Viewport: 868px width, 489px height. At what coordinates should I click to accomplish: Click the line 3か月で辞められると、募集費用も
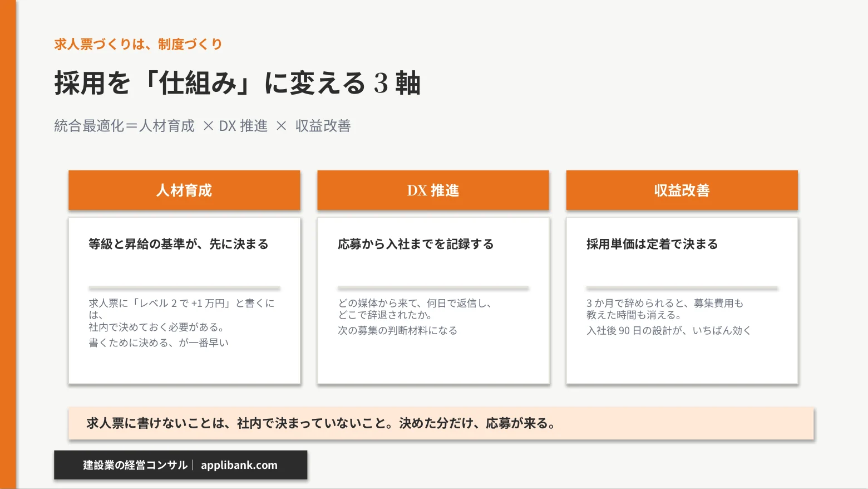click(665, 303)
